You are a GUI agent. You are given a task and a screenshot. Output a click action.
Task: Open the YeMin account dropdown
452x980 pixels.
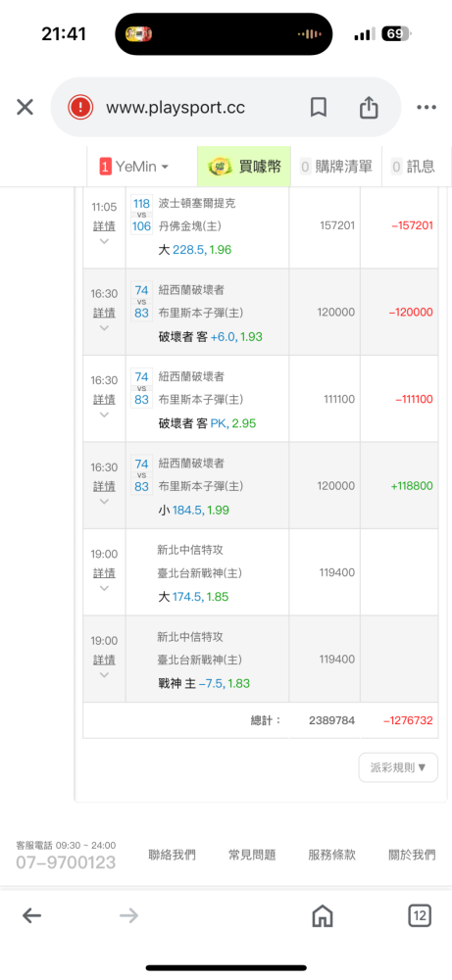click(134, 167)
